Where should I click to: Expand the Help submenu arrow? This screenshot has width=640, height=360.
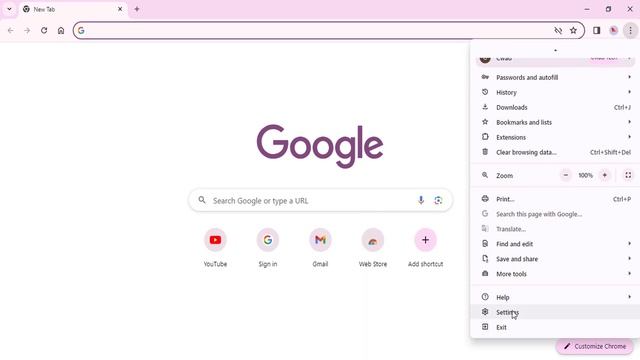click(x=629, y=297)
